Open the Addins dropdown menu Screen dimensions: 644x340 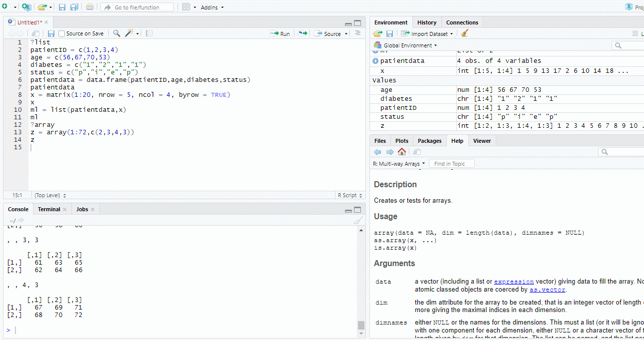coord(212,7)
